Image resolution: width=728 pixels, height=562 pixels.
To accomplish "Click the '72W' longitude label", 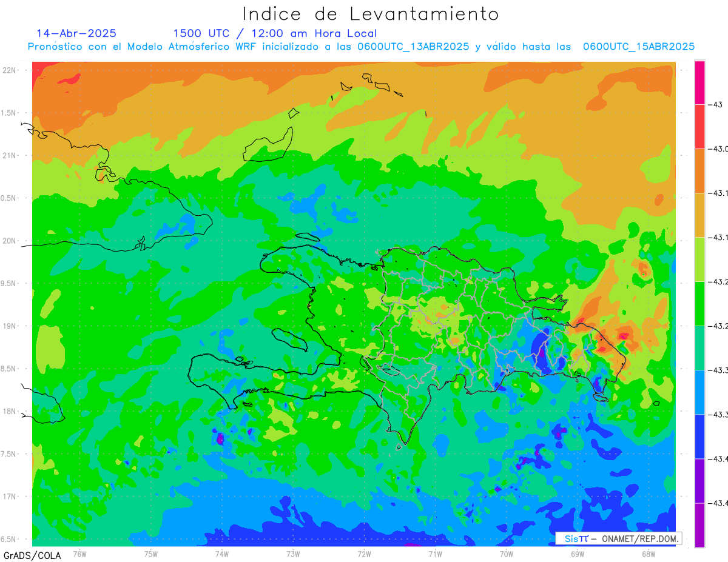I will point(364,554).
